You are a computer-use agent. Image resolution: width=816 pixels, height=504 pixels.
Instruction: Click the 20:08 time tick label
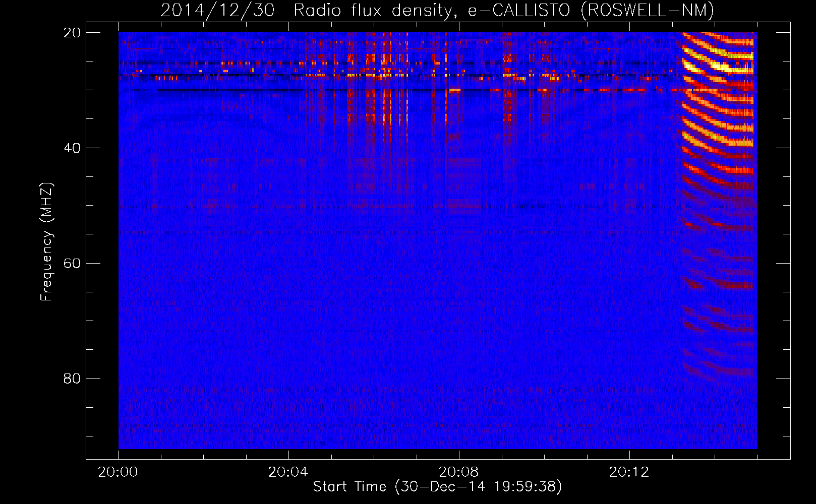tap(458, 472)
